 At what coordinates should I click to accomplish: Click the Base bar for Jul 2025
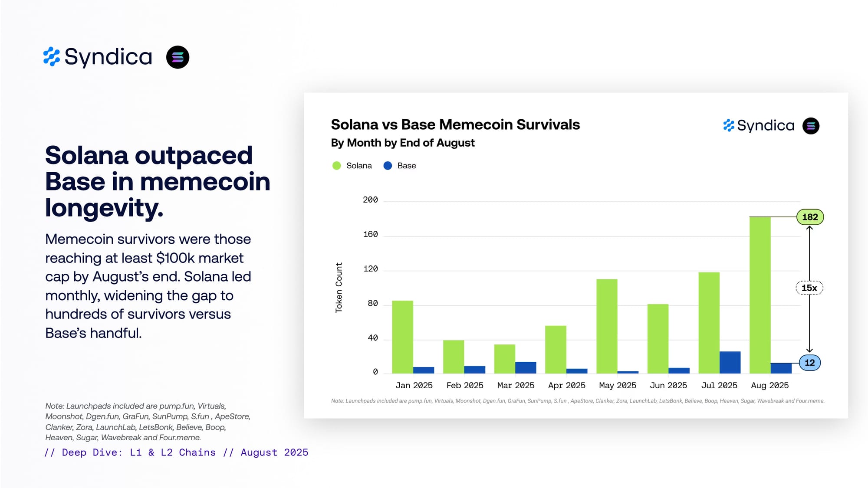[x=730, y=363]
